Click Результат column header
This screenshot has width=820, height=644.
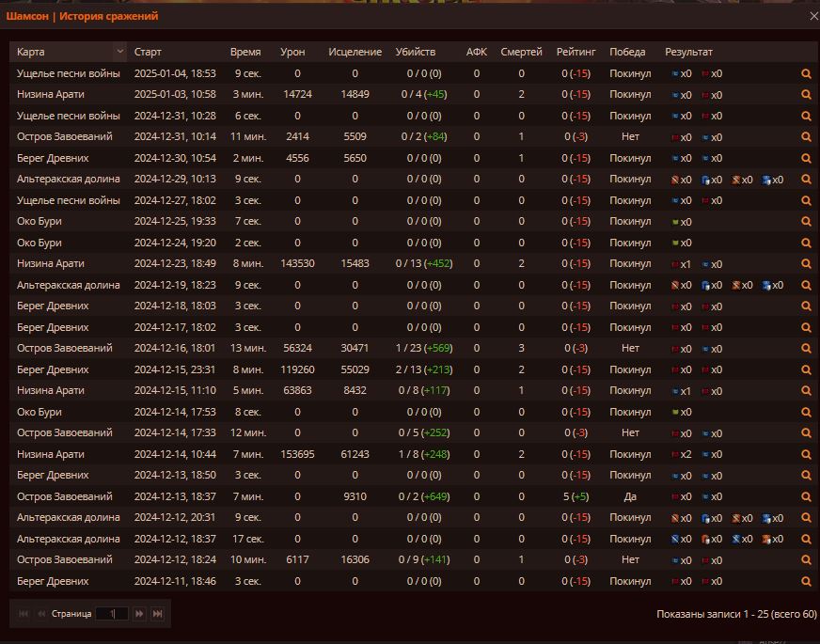point(688,53)
